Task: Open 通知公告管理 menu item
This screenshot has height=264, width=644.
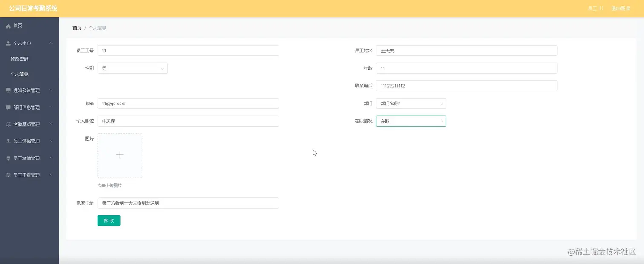Action: [29, 90]
